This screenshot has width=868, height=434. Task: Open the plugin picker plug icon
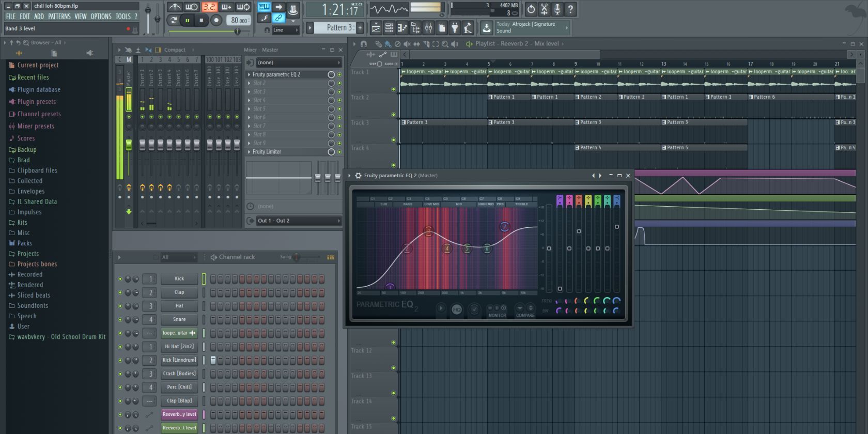tap(455, 28)
